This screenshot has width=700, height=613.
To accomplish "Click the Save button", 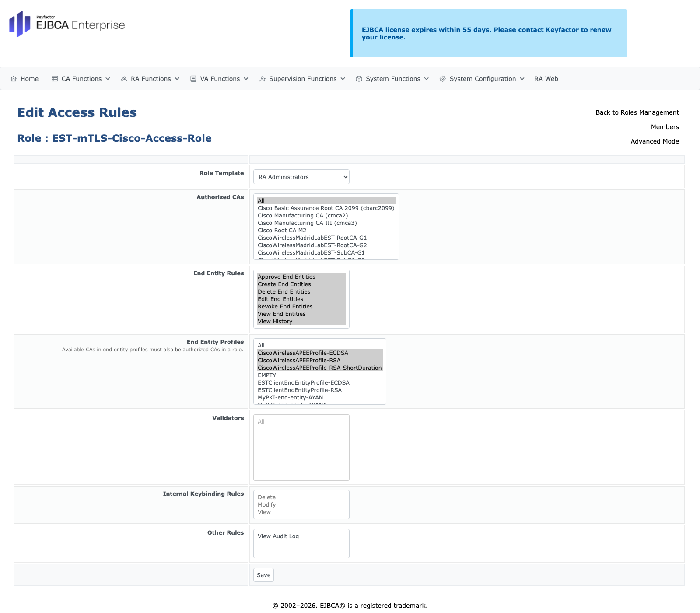I will (x=263, y=575).
